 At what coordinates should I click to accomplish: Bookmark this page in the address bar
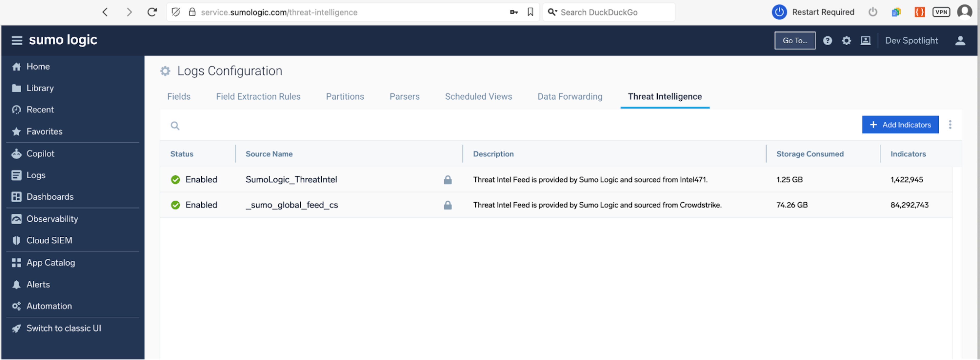(x=530, y=12)
